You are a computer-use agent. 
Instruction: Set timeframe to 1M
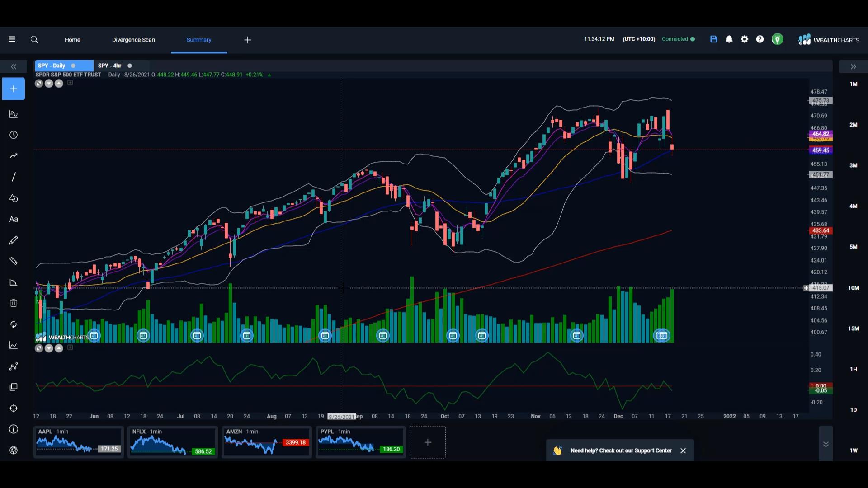coord(854,84)
